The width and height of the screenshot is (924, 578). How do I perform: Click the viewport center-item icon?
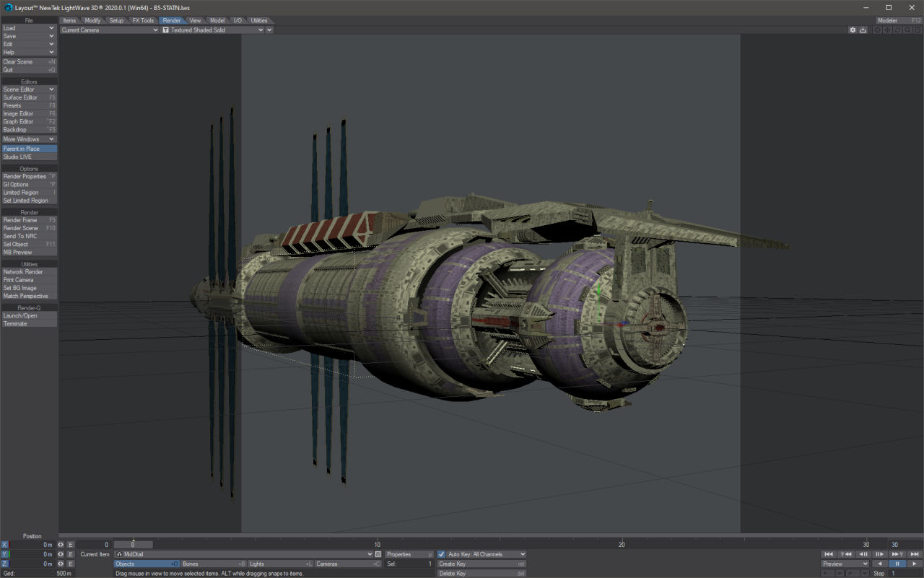pyautogui.click(x=877, y=30)
